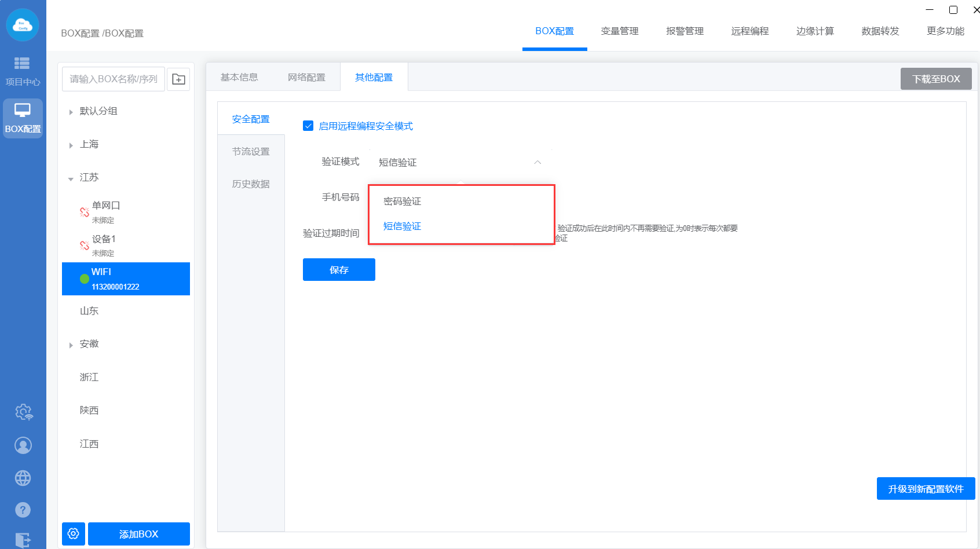Screen dimensions: 980x549
Task: Open the 变量管理 top menu
Action: [619, 31]
